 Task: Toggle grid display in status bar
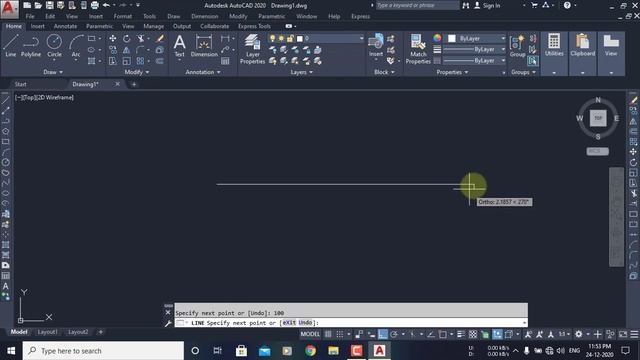tap(328, 334)
